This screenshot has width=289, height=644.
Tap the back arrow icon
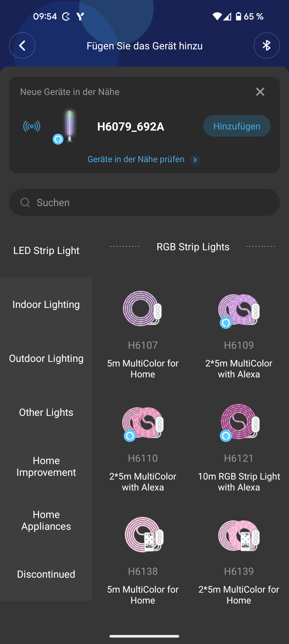click(22, 46)
